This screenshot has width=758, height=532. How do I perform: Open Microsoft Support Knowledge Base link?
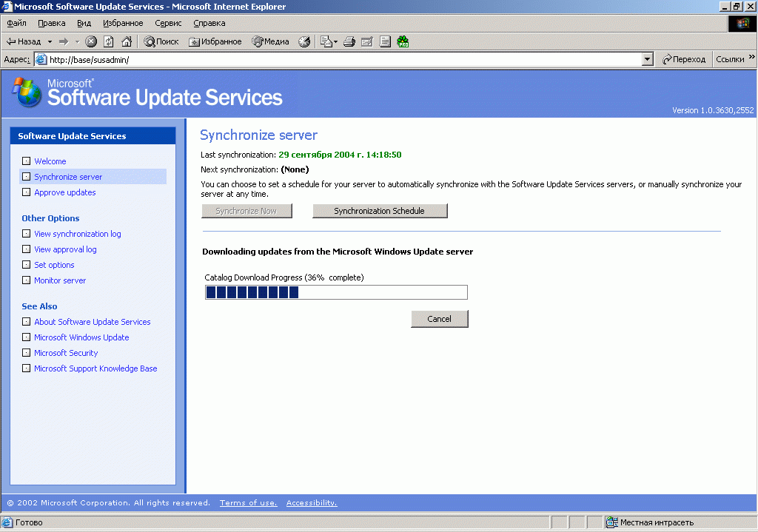(x=95, y=368)
